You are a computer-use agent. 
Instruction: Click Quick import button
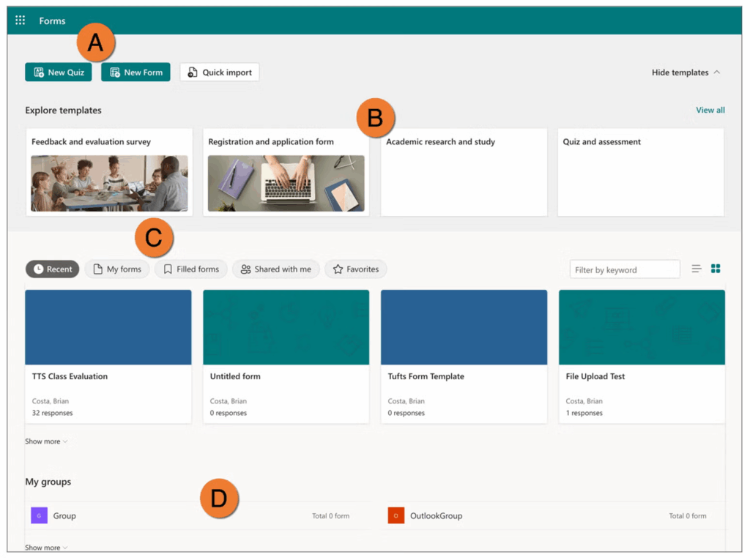[220, 72]
